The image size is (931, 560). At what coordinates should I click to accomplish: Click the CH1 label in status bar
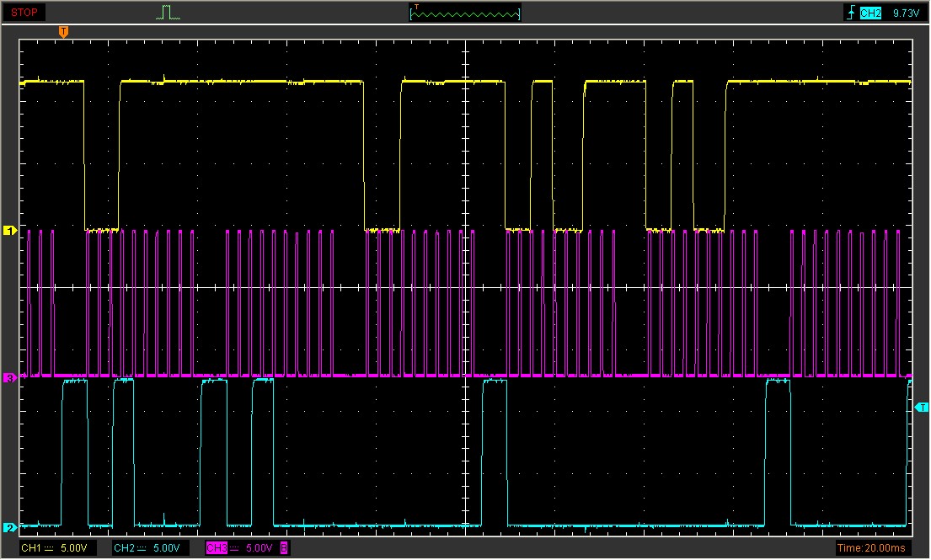tap(31, 547)
